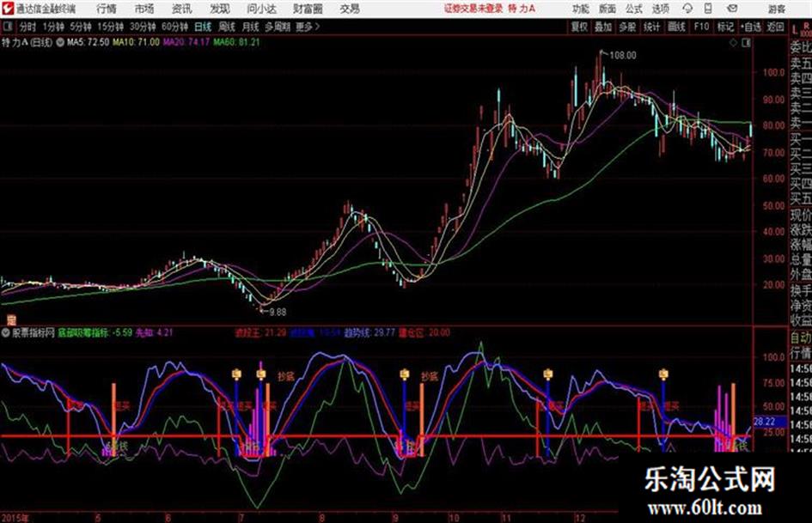Screen dimensions: 812x523
Task: Open the 选项 menu
Action: point(661,9)
